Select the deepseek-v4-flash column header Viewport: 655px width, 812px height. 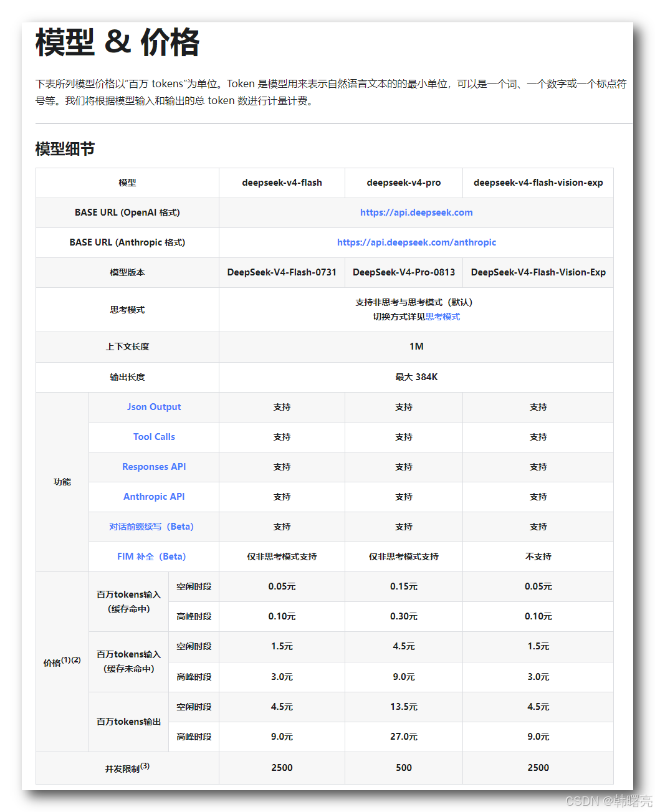click(282, 183)
